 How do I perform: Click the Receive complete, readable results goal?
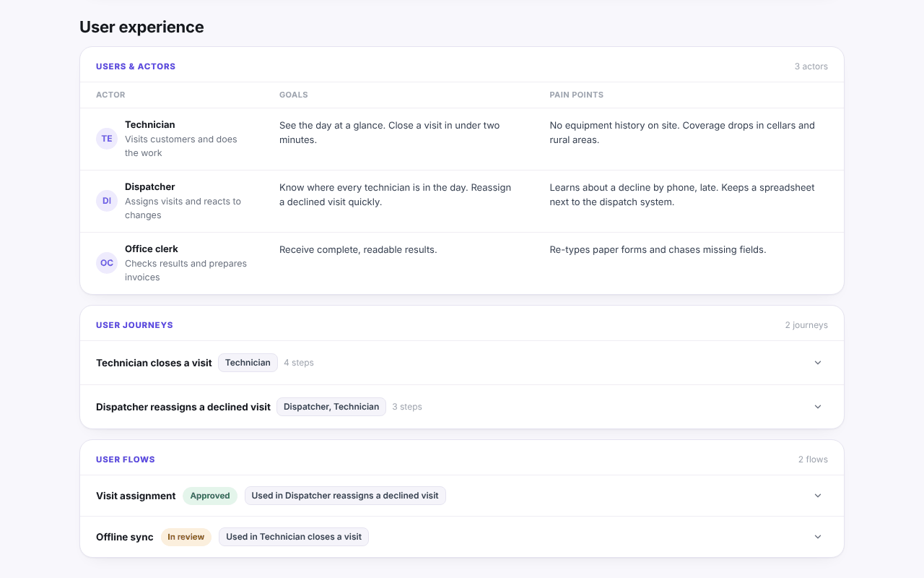(x=358, y=250)
